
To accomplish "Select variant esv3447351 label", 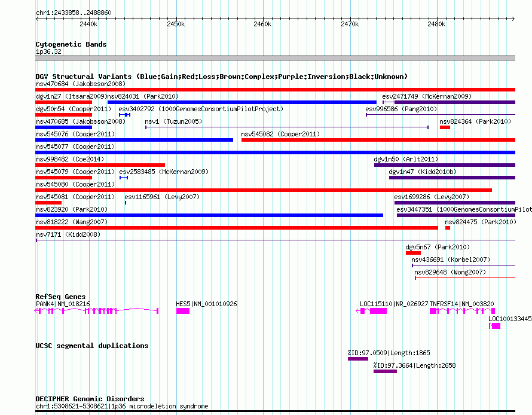I will [464, 209].
